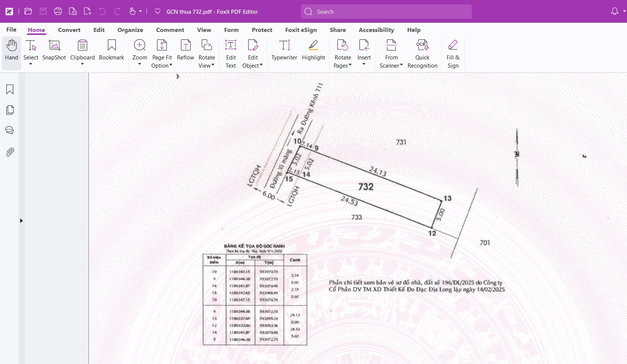
Task: Pick the Highlight tool
Action: point(313,50)
